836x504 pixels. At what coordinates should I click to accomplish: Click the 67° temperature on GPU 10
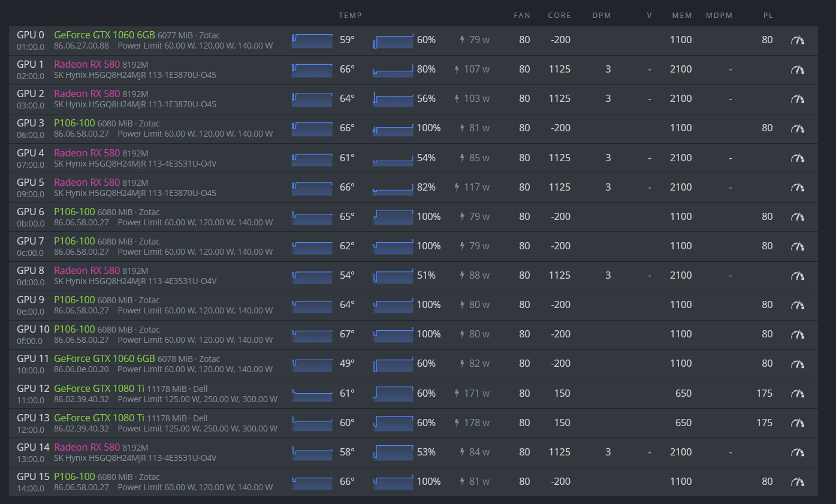(347, 334)
